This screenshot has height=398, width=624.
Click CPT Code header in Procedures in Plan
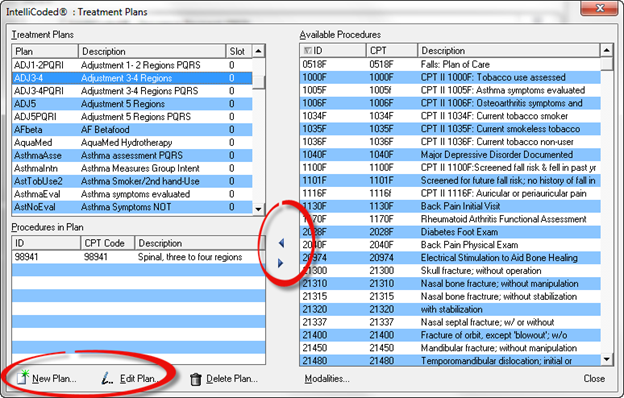point(107,243)
